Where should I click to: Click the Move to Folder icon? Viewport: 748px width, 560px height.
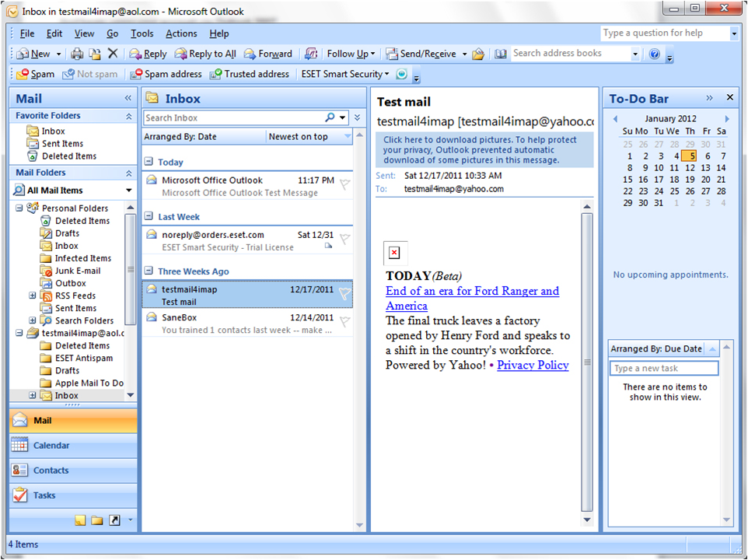(95, 54)
